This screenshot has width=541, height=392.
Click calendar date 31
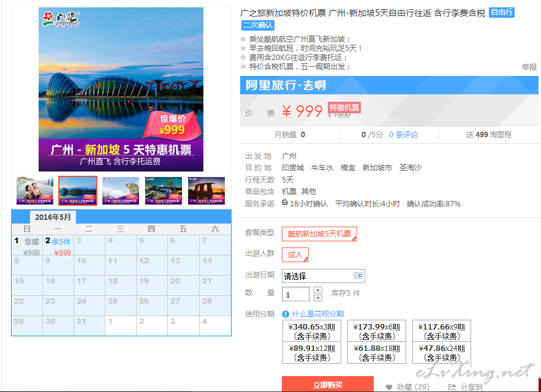pyautogui.click(x=89, y=326)
